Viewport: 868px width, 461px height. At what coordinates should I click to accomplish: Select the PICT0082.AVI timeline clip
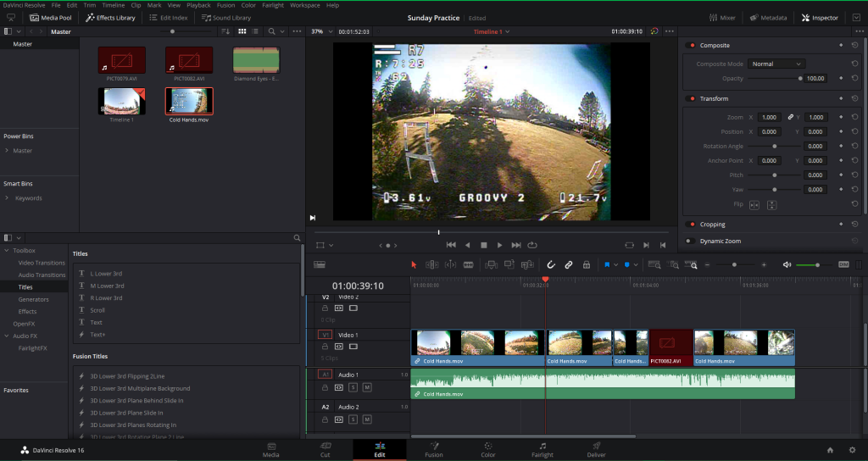(671, 347)
